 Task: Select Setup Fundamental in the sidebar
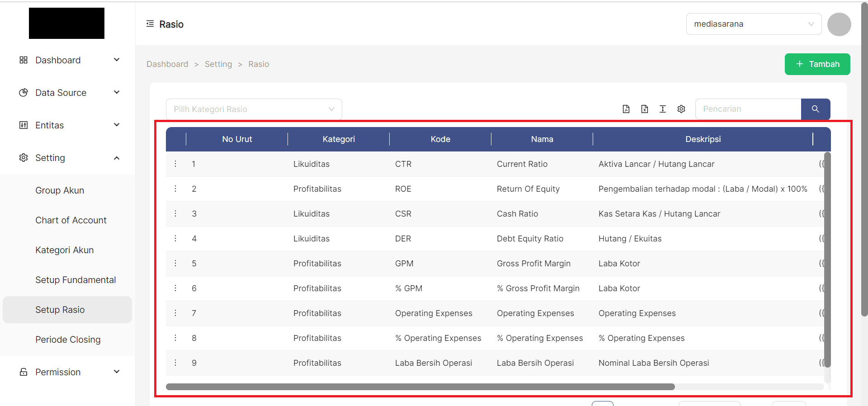[x=75, y=280]
